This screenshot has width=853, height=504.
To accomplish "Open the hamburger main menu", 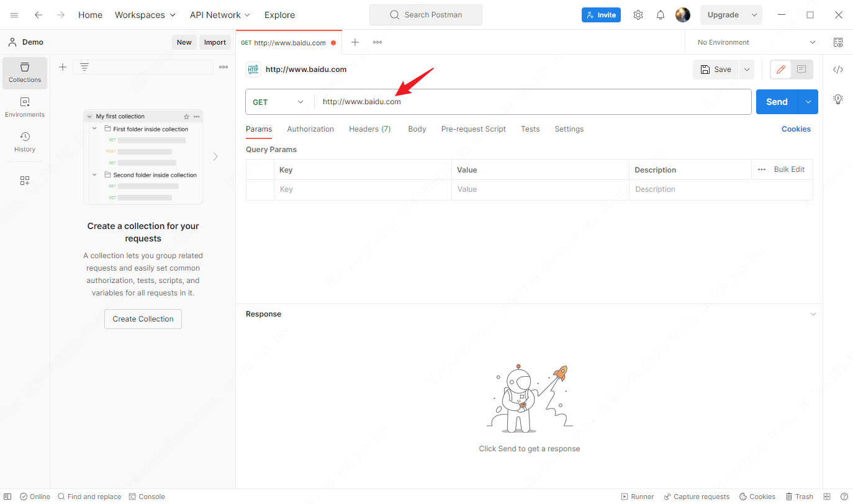I will (x=14, y=15).
